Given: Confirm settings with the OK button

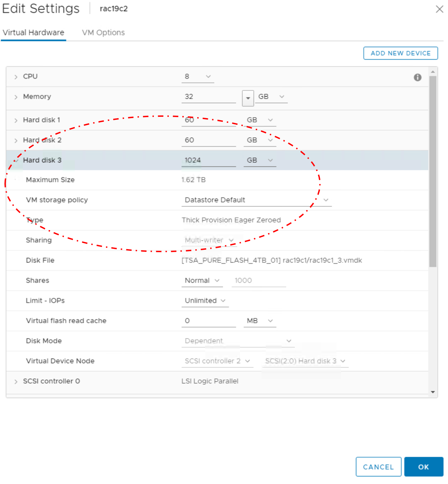Looking at the screenshot, I should tap(424, 467).
